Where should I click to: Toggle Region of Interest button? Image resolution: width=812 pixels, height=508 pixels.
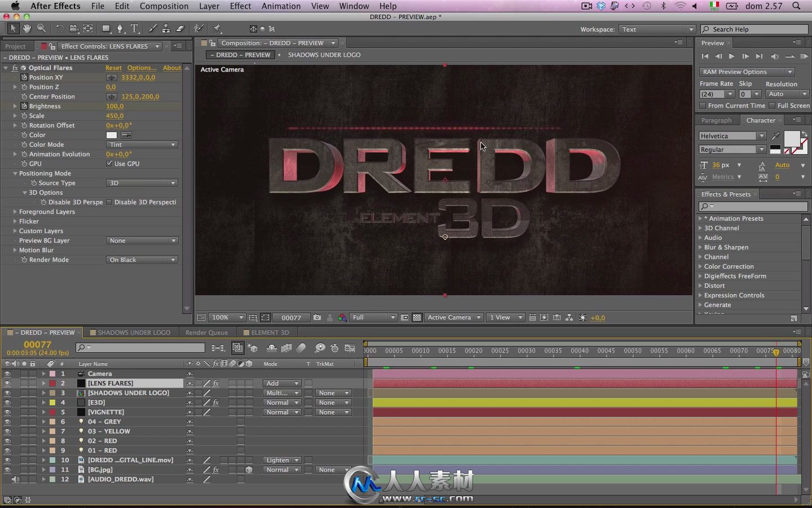pos(404,318)
